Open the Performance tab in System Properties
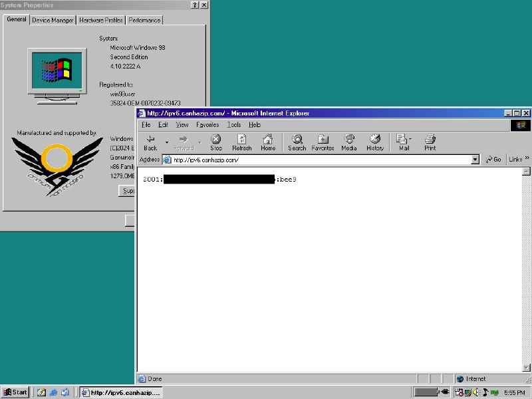The height and width of the screenshot is (399, 532). tap(144, 21)
